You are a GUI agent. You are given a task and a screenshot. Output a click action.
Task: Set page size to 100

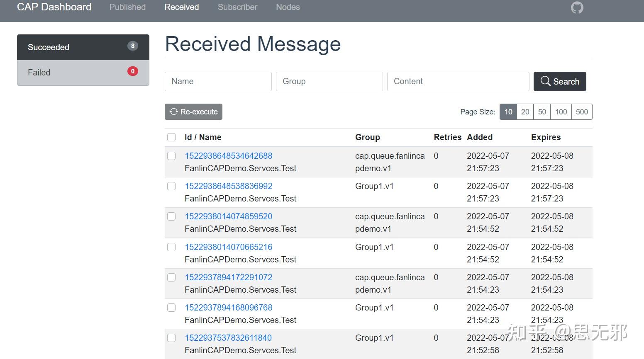click(561, 112)
